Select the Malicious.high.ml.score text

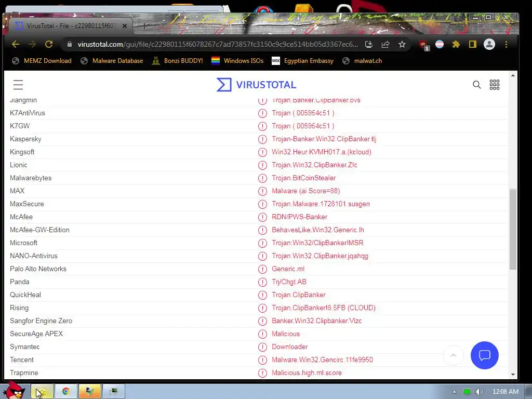(307, 373)
